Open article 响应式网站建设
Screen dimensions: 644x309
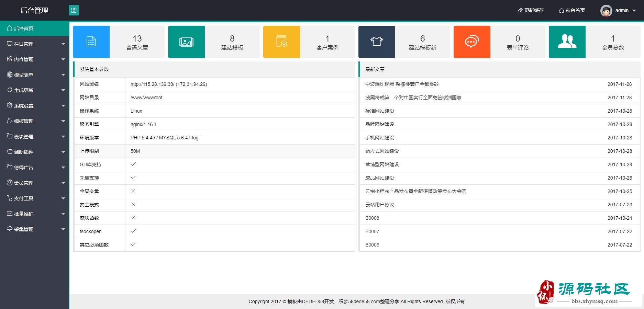(x=382, y=151)
